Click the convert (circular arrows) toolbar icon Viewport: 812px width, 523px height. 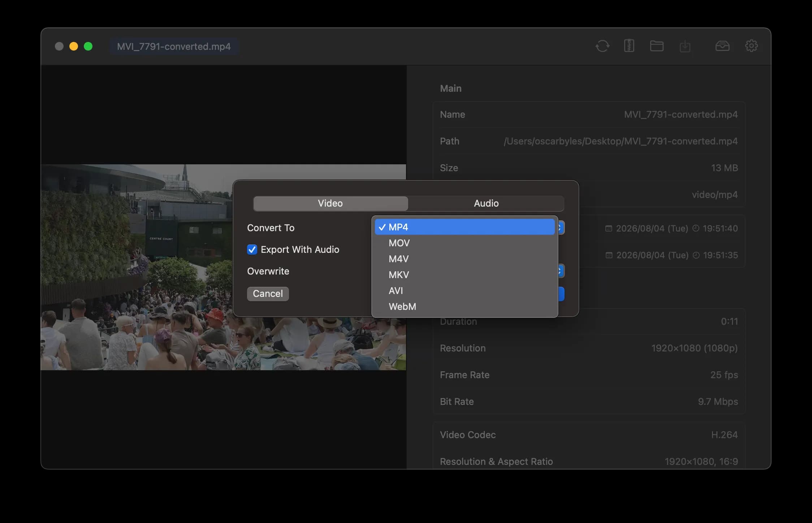tap(602, 46)
